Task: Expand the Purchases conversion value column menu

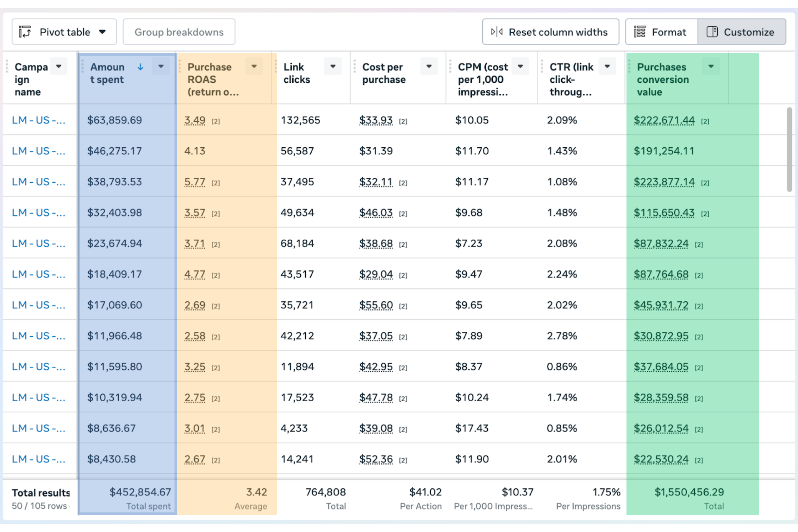Action: (711, 66)
